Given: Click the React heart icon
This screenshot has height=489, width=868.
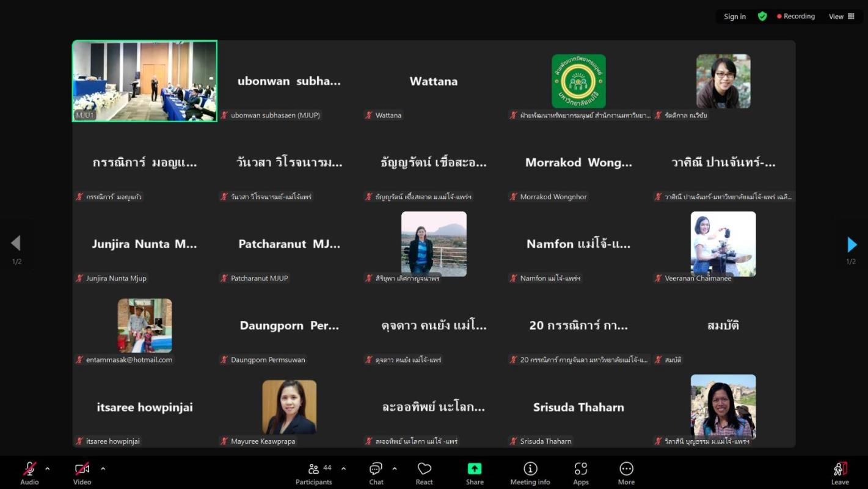Looking at the screenshot, I should (424, 469).
